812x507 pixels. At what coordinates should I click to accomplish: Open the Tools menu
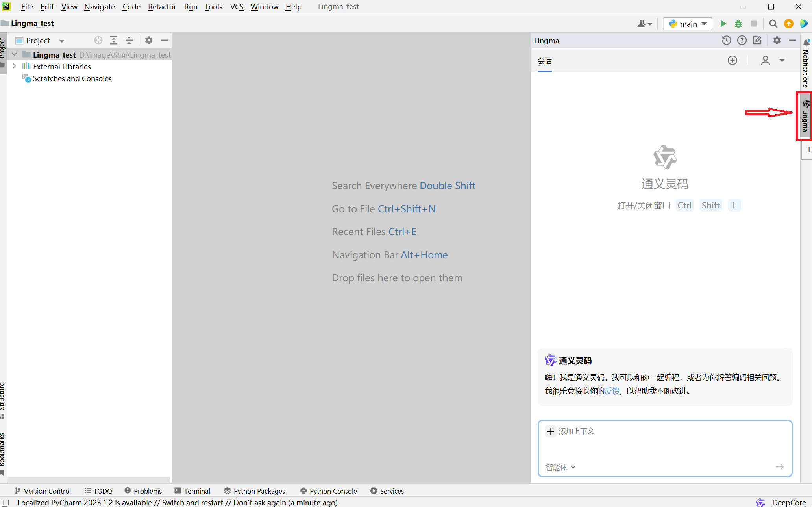point(213,7)
